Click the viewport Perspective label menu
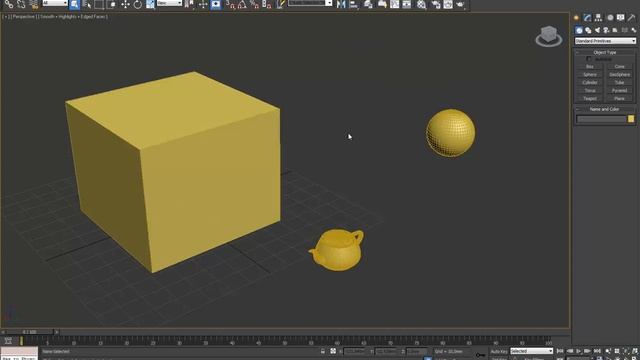Viewport: 640px width, 360px height. (x=24, y=17)
